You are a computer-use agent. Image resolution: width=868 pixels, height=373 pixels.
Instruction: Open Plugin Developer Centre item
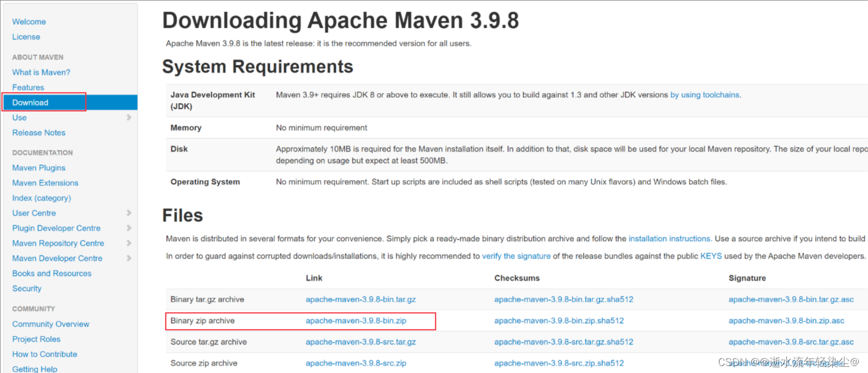56,228
